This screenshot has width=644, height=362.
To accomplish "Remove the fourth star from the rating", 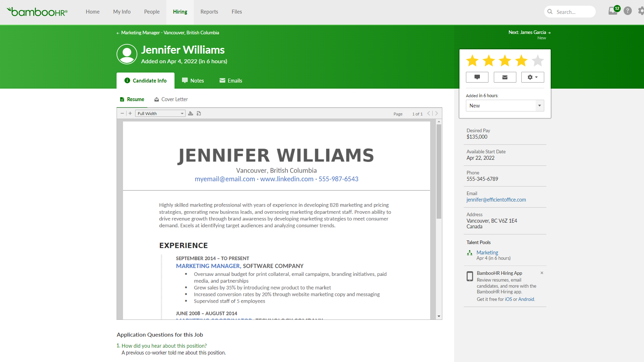I will pyautogui.click(x=521, y=61).
